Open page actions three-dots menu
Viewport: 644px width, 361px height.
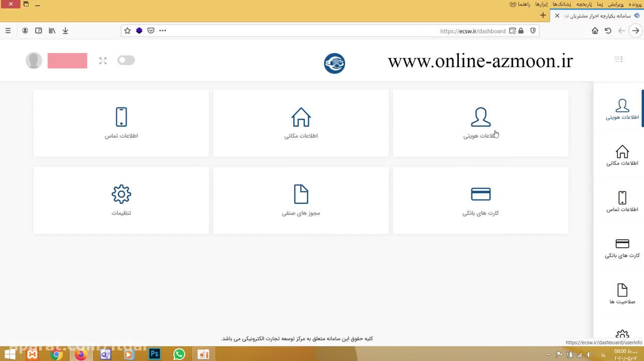tap(163, 31)
